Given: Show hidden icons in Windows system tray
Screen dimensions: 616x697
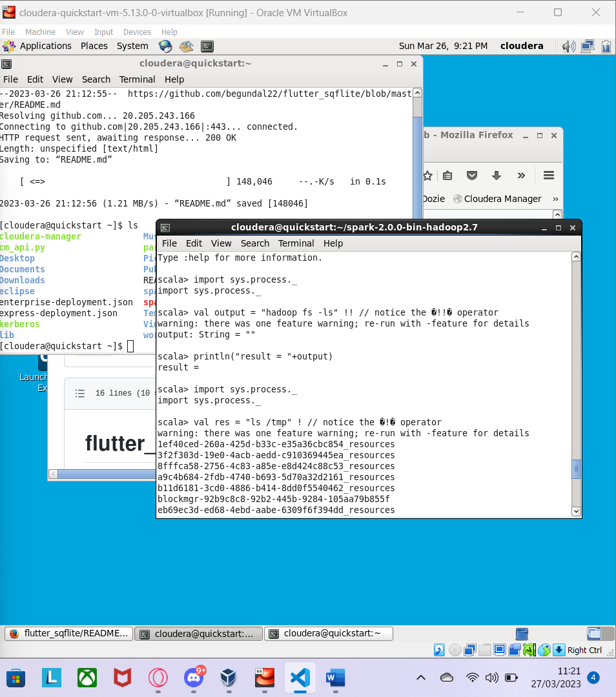Looking at the screenshot, I should tap(420, 678).
